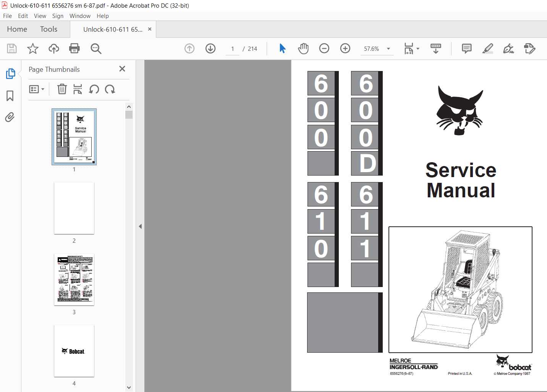Switch to the Tools tab

coord(49,29)
